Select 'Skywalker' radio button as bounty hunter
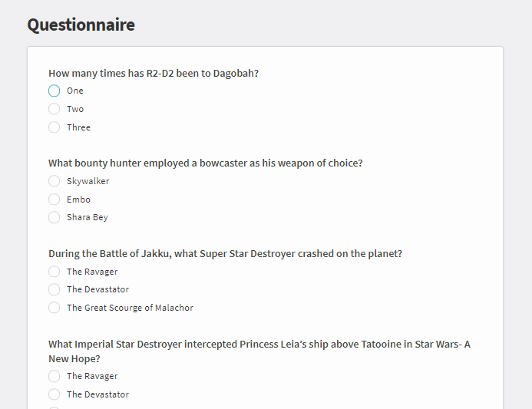The height and width of the screenshot is (409, 532). tap(54, 181)
